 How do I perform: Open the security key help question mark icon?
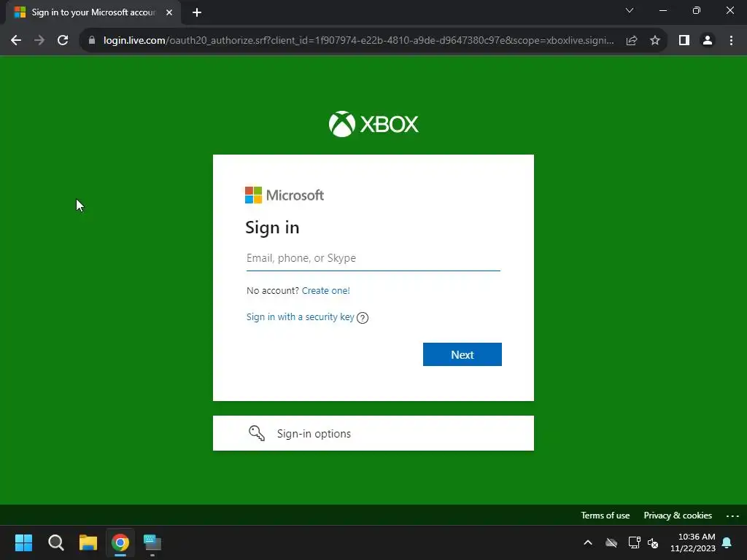[363, 318]
